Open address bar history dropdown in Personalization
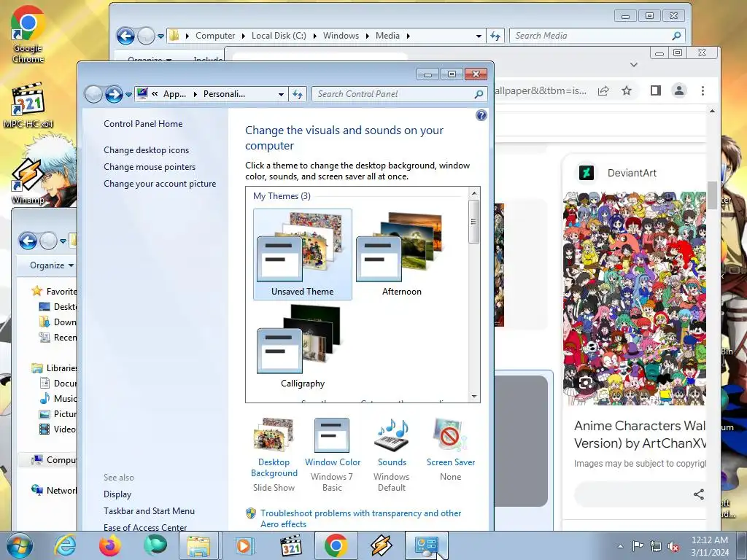Screen dimensions: 747x560 [281, 94]
